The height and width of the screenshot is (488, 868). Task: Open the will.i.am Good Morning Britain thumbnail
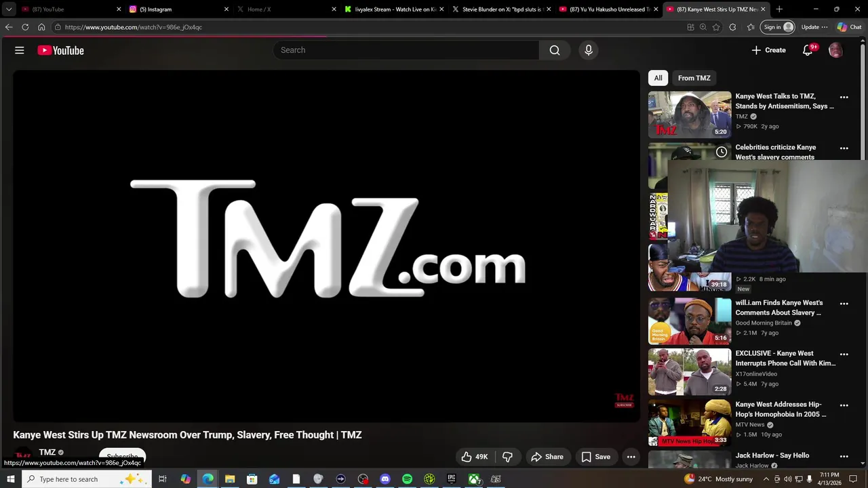pyautogui.click(x=690, y=321)
